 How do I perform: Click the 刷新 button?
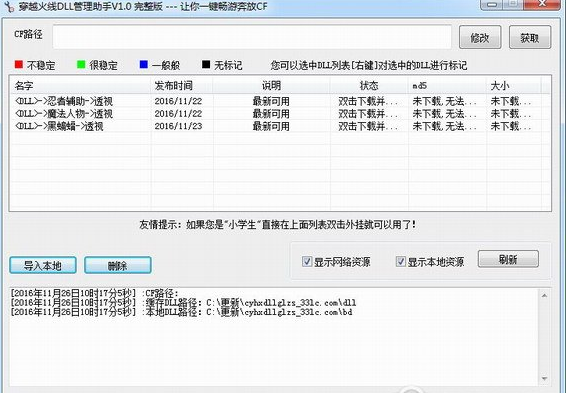508,259
